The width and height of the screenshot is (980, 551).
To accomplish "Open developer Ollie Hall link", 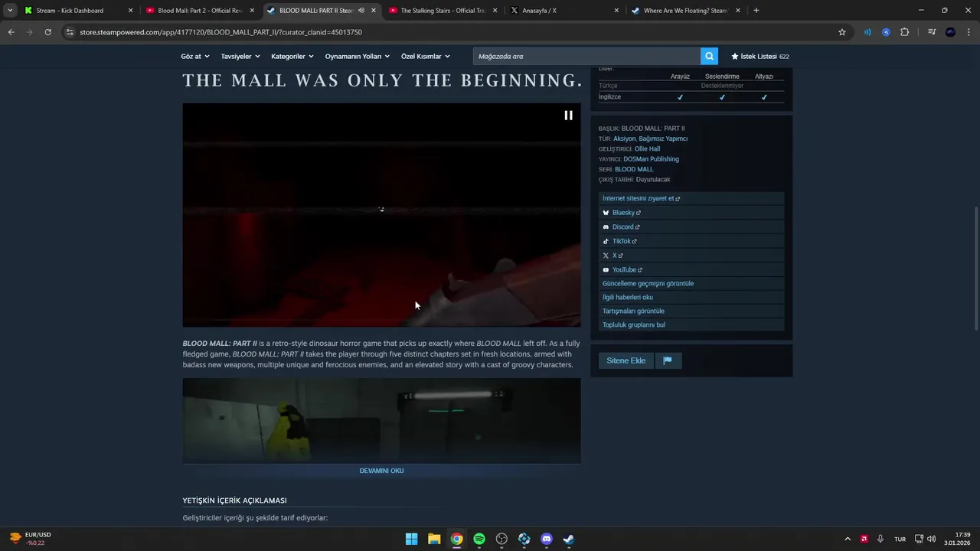I will coord(647,148).
